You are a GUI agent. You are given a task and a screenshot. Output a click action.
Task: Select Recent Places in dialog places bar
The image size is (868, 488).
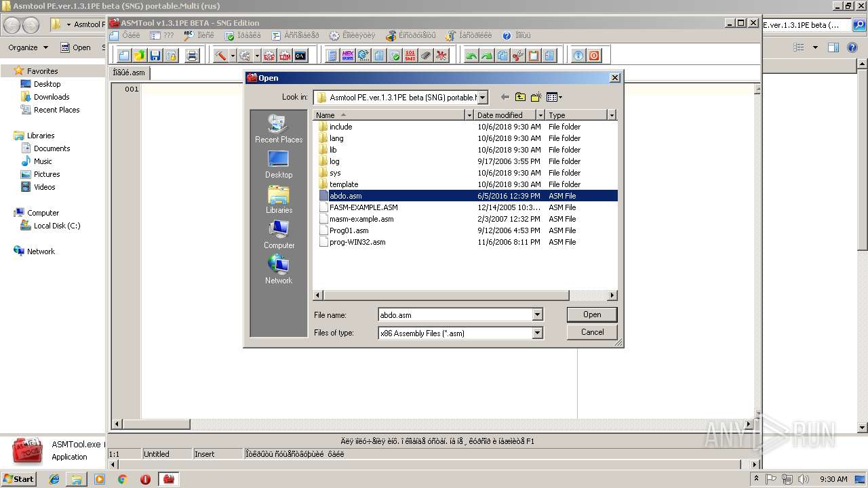click(x=279, y=129)
